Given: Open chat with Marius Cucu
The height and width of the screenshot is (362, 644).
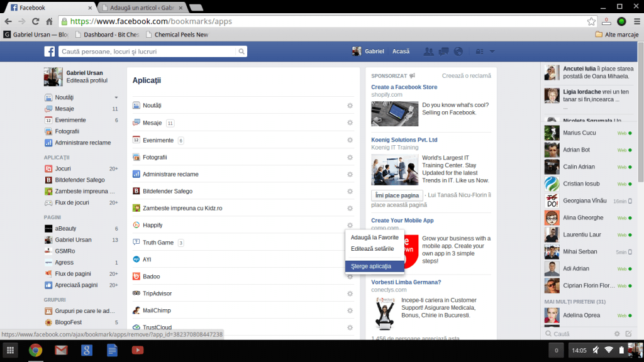Looking at the screenshot, I should (588, 133).
